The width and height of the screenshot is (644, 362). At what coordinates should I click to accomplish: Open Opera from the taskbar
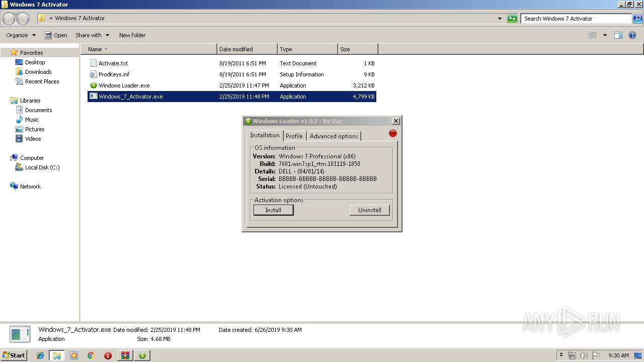point(108,355)
